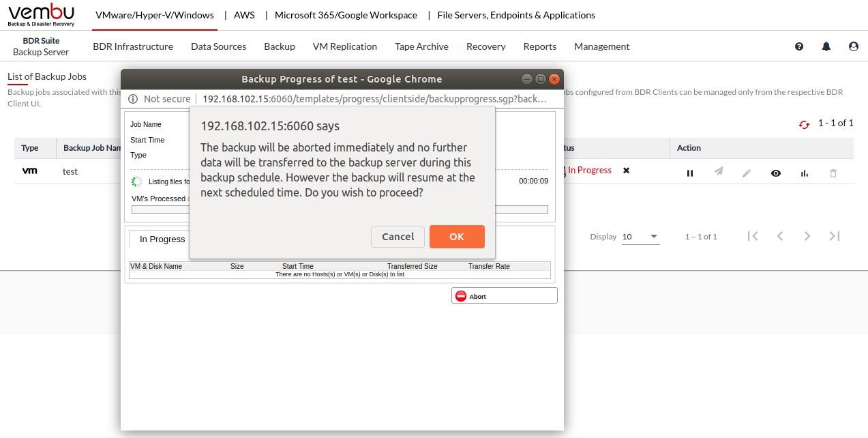Click the Abort button in the progress window
Viewport: 868px width, 438px height.
coord(504,296)
